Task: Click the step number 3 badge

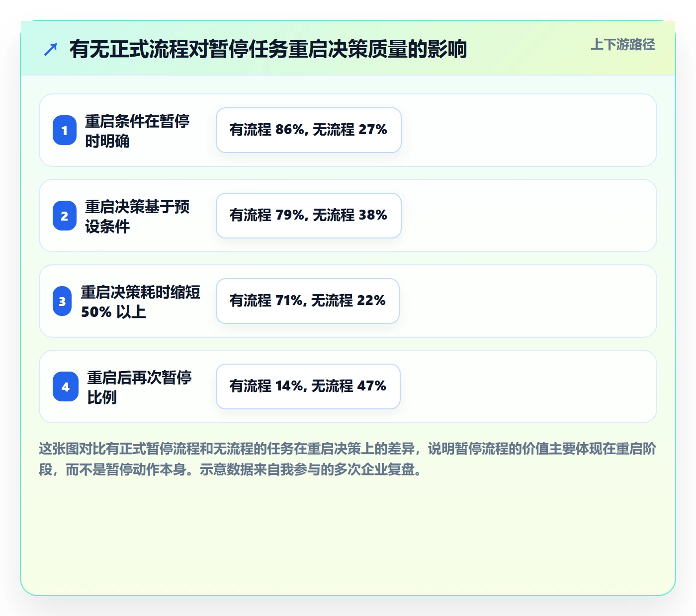Action: click(63, 301)
